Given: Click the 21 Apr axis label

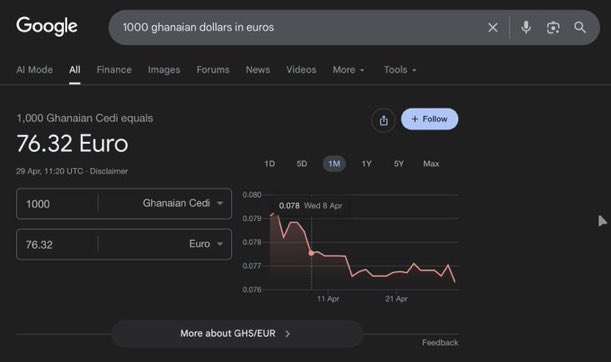Looking at the screenshot, I should pos(396,299).
